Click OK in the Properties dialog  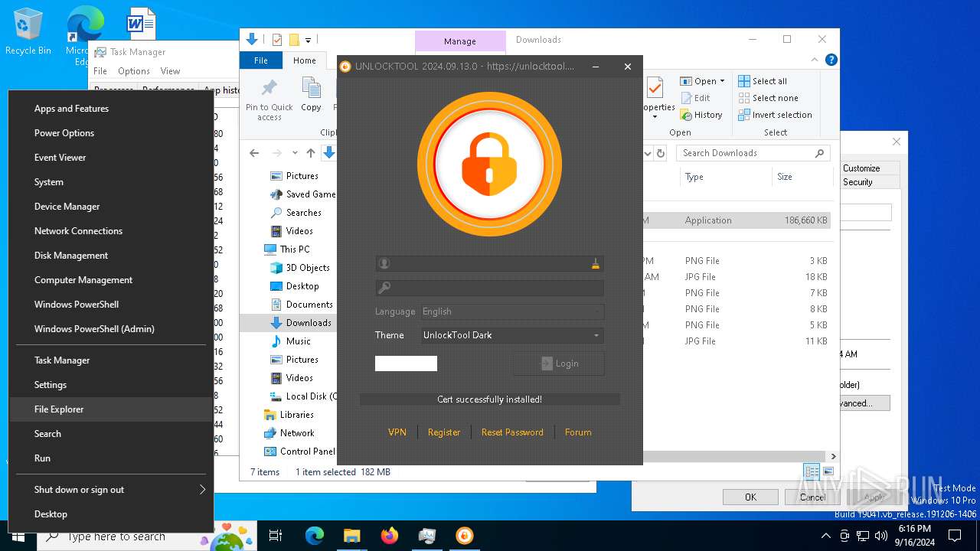point(750,497)
